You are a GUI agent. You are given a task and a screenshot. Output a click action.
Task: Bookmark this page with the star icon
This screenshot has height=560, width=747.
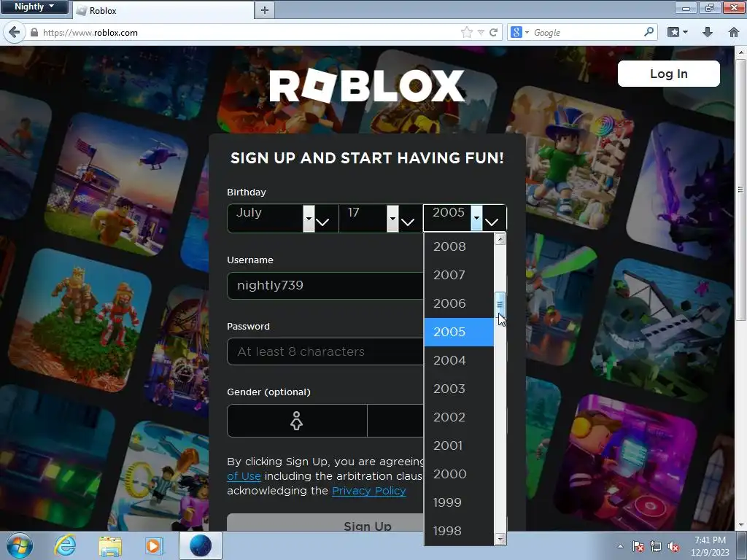pos(466,32)
